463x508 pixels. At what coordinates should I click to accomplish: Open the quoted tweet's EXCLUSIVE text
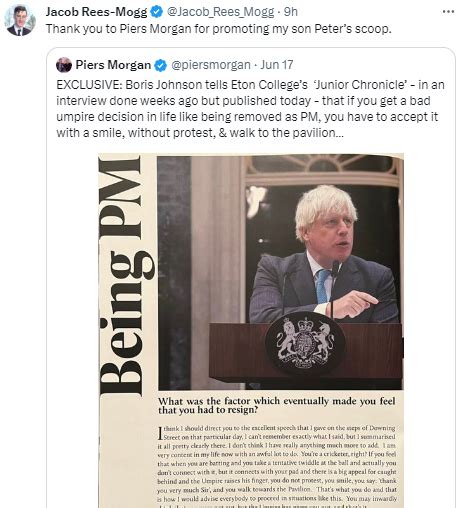[x=250, y=109]
